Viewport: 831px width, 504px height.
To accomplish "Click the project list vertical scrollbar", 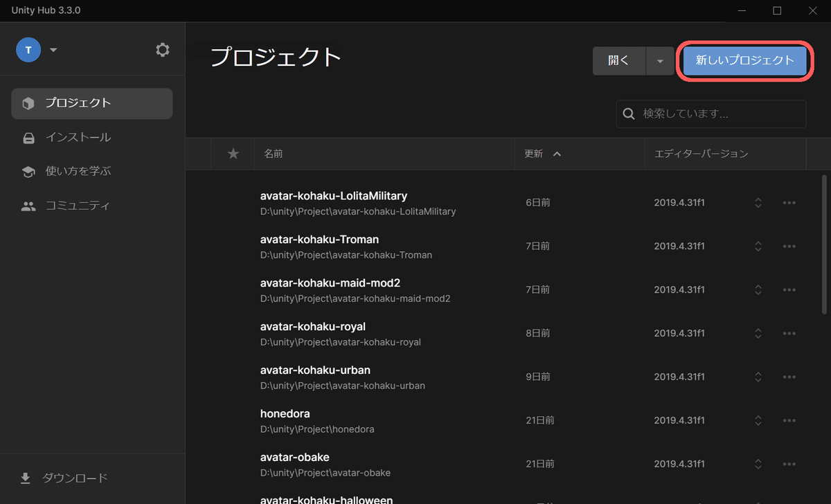I will (824, 246).
